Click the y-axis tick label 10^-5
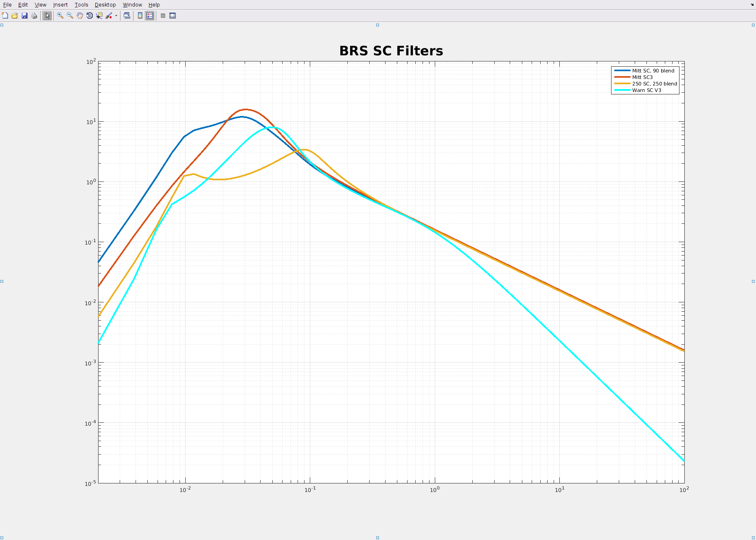 pyautogui.click(x=90, y=483)
